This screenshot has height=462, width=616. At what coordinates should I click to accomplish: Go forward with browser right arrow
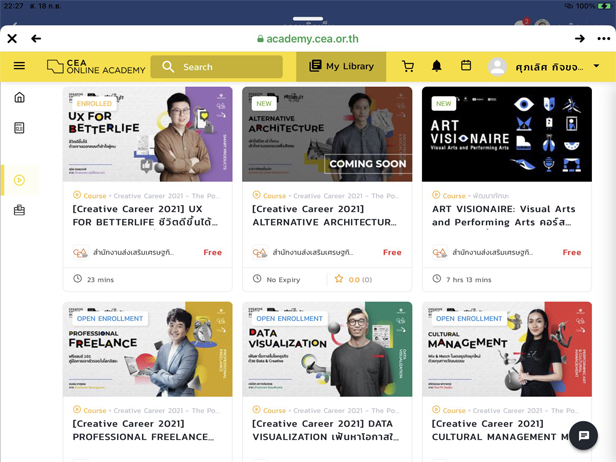(x=579, y=38)
